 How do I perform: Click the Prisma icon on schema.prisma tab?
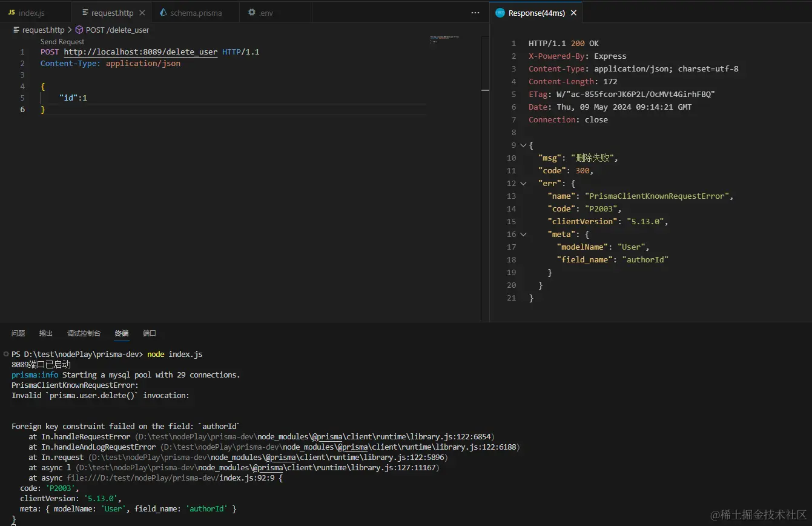(x=163, y=13)
